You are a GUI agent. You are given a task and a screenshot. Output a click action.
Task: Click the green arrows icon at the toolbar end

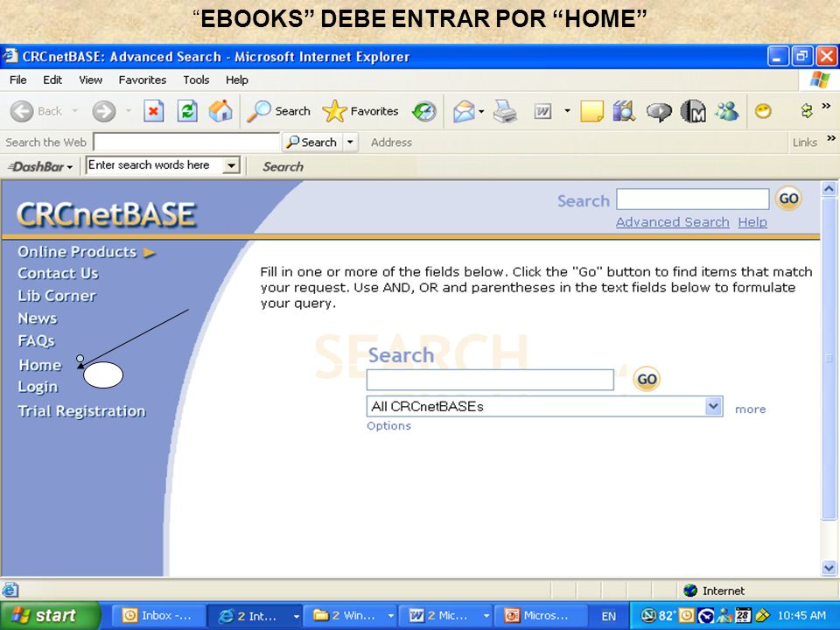(x=806, y=111)
